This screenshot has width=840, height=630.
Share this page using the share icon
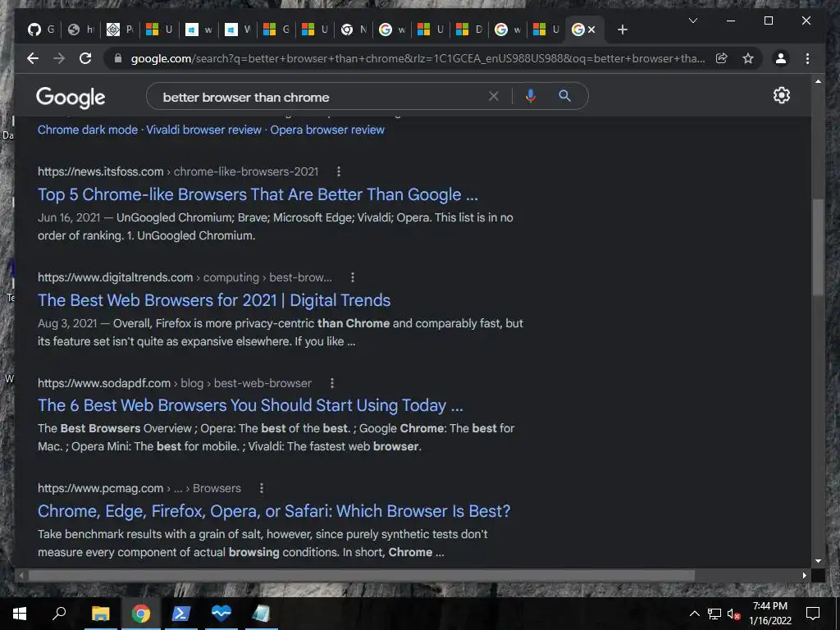coord(722,58)
